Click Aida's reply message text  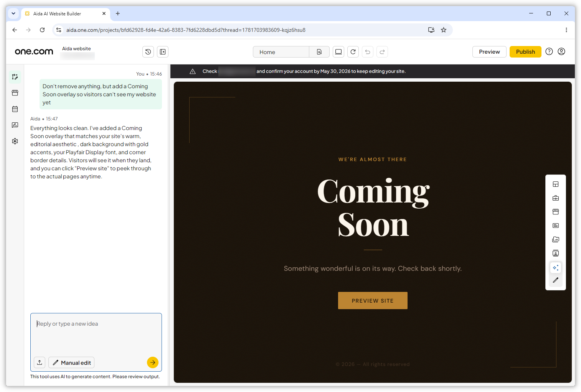pos(91,152)
